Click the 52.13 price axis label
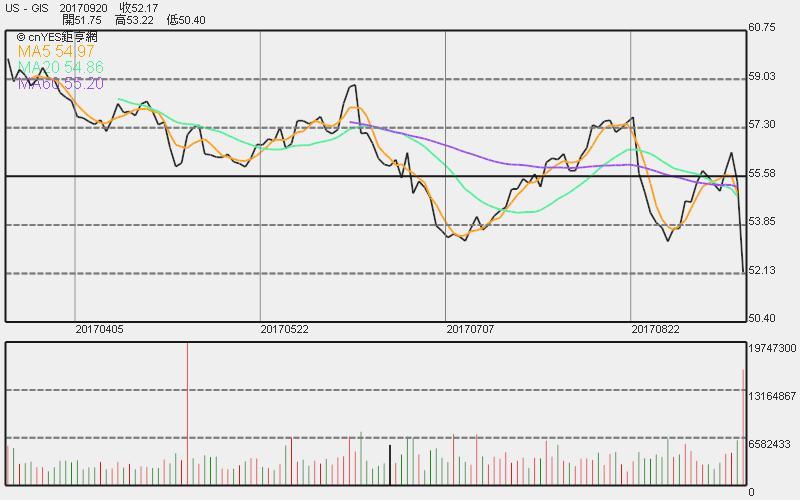Image resolution: width=800 pixels, height=500 pixels. [762, 270]
